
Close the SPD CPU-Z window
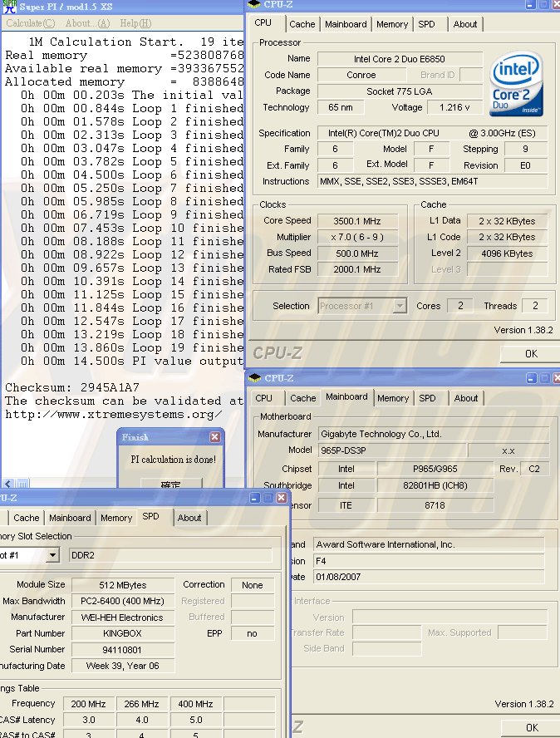coord(282,498)
